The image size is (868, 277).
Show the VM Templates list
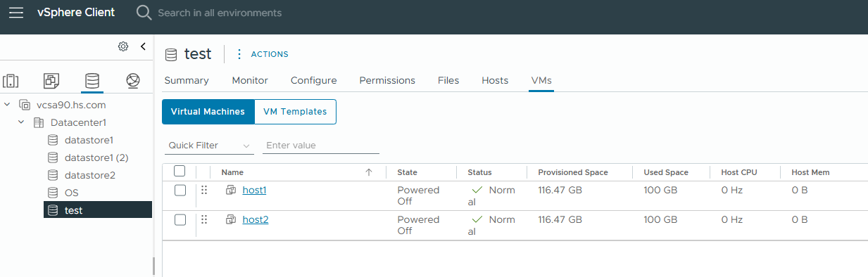coord(295,112)
